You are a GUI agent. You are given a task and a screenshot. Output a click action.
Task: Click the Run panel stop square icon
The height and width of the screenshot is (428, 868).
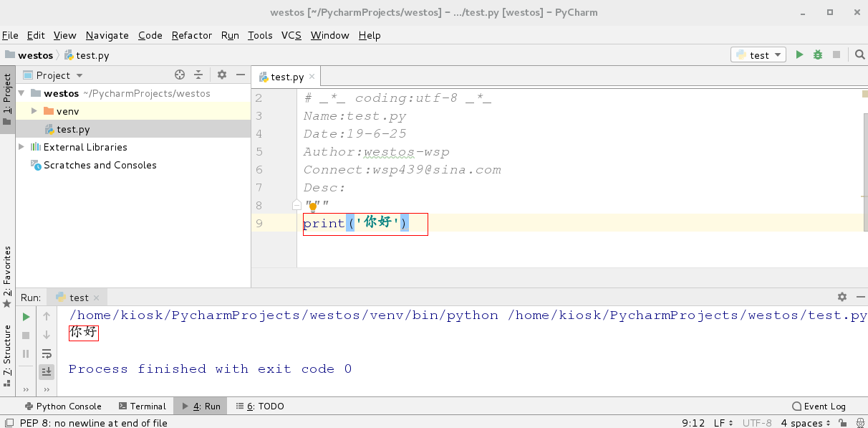tap(26, 335)
